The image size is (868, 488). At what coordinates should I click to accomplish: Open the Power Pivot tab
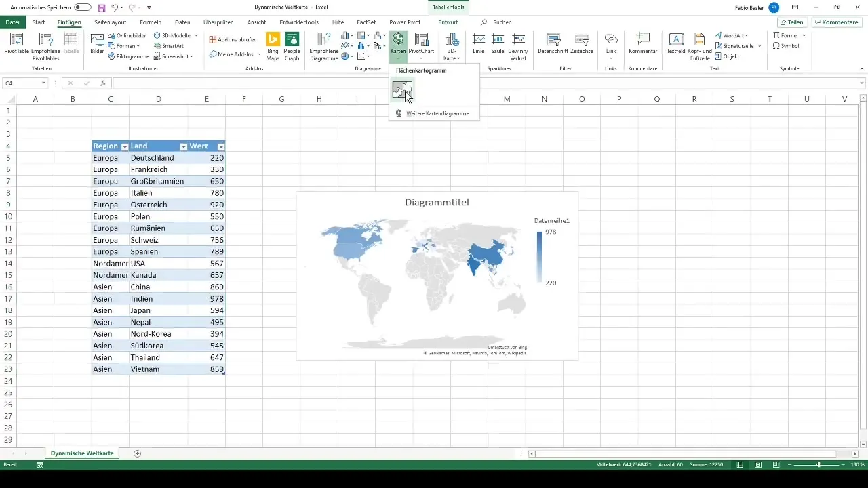point(405,22)
